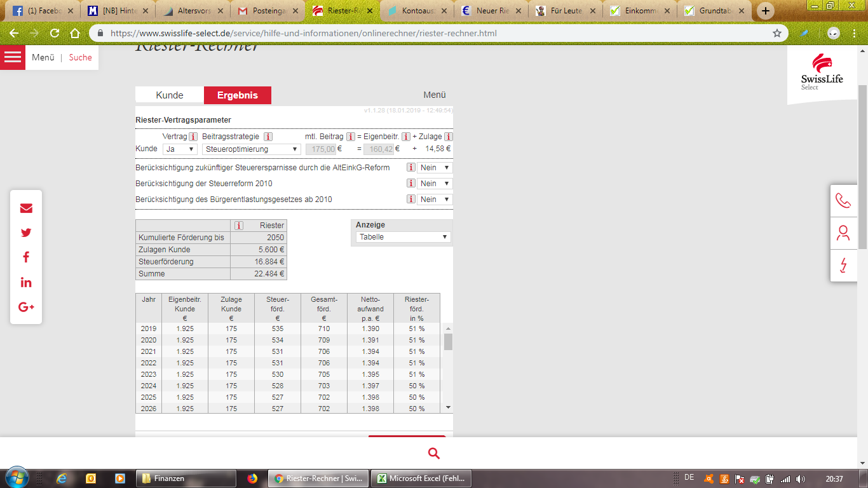Image resolution: width=868 pixels, height=488 pixels.
Task: Open the Finanzen folder taskbar button
Action: pos(186,478)
